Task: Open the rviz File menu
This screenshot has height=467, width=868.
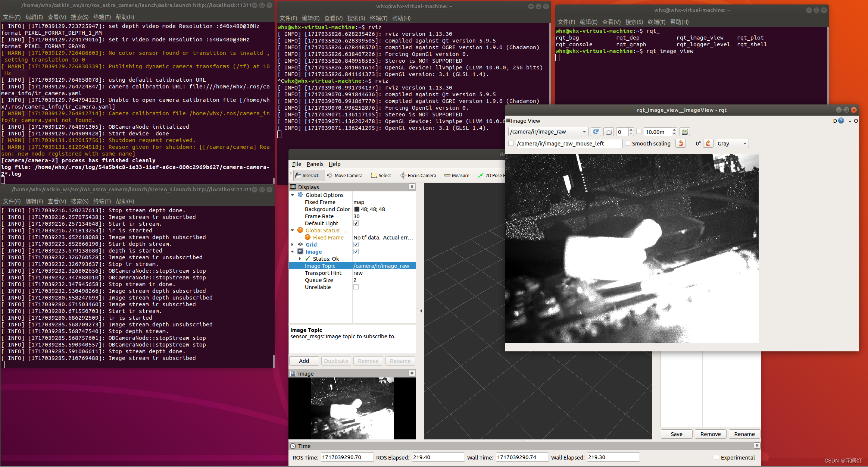Action: click(x=296, y=164)
